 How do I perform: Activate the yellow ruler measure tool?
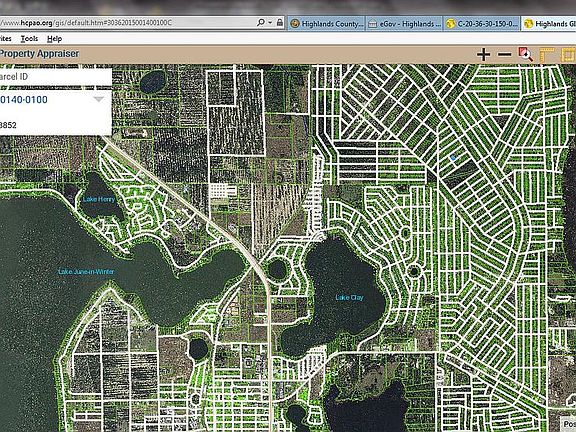coord(547,55)
